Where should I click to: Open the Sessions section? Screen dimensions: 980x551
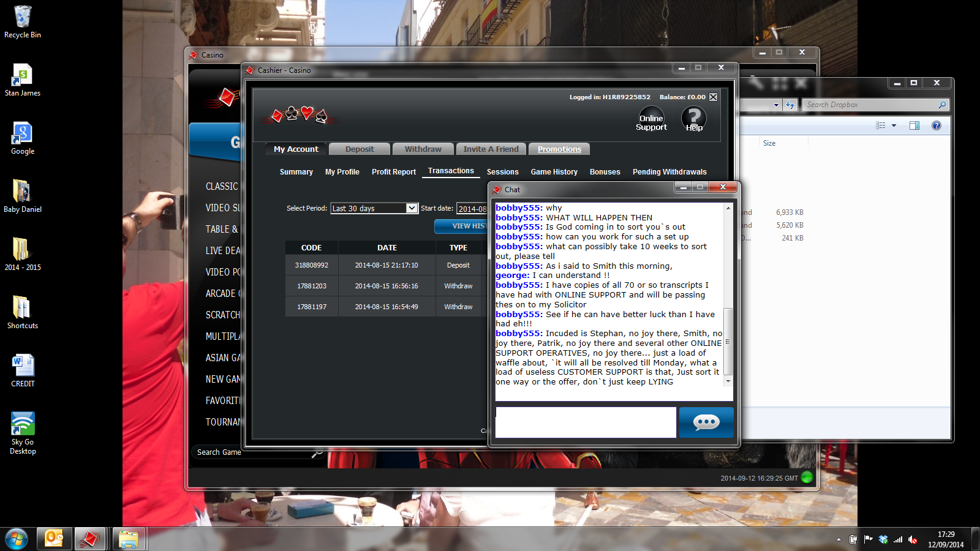[503, 172]
